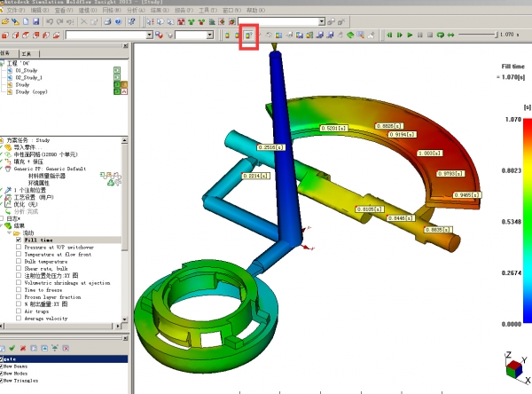
Task: Toggle bounce animation mode
Action: click(x=450, y=35)
